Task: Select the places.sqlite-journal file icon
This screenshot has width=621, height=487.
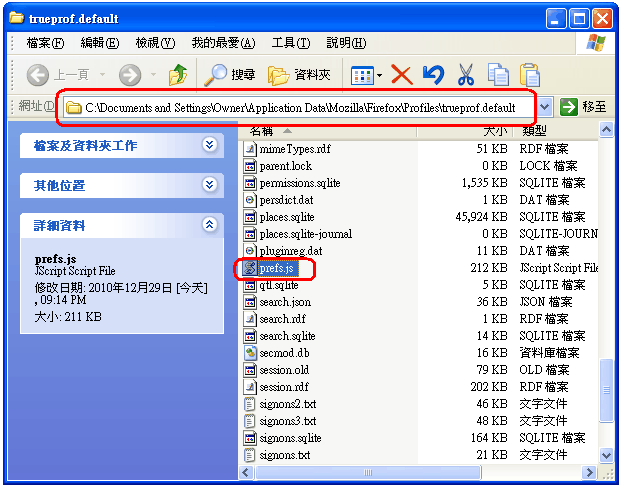Action: [250, 234]
